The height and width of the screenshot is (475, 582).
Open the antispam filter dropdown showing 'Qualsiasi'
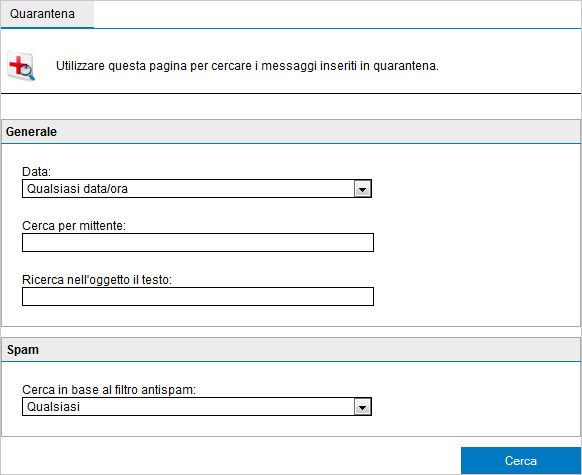click(197, 407)
